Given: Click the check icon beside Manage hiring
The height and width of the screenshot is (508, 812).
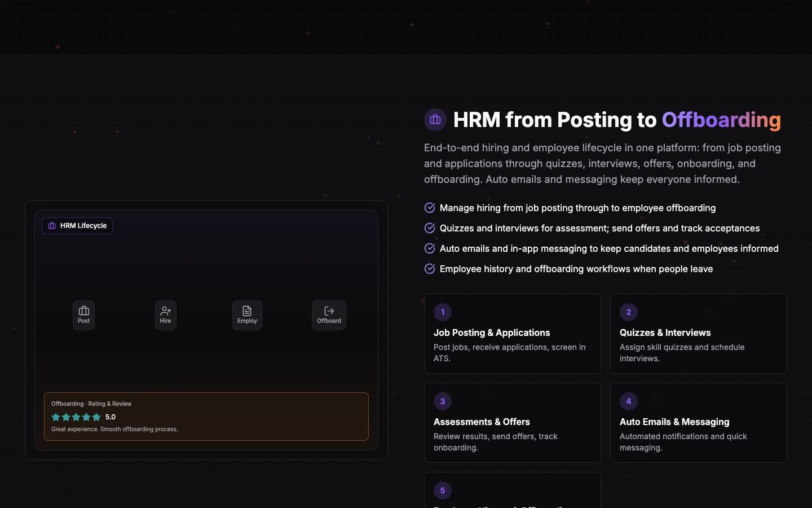Looking at the screenshot, I should pyautogui.click(x=430, y=208).
